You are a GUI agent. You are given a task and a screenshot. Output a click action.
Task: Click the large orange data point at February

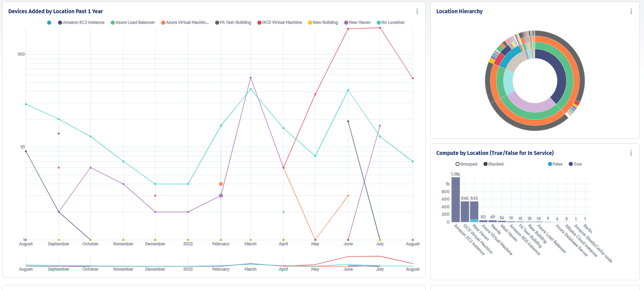pyautogui.click(x=221, y=184)
